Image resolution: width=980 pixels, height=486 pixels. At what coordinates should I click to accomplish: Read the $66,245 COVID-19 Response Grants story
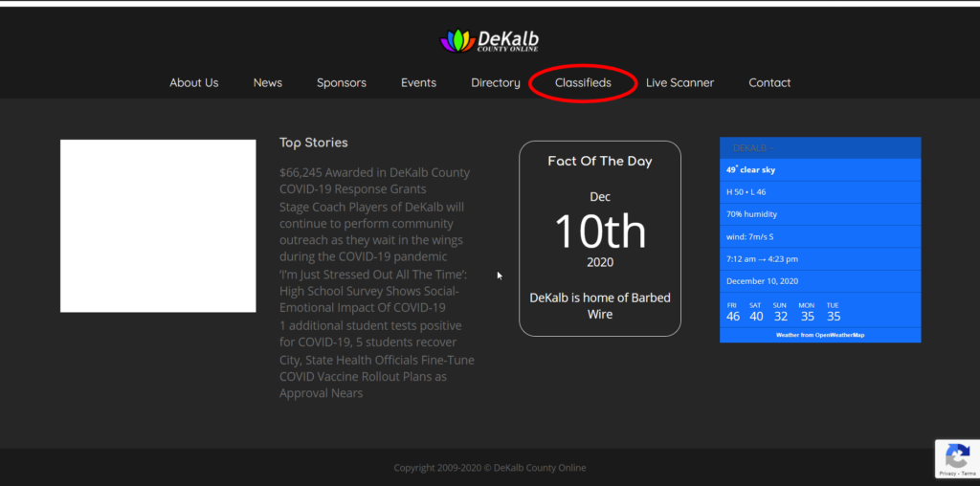374,181
